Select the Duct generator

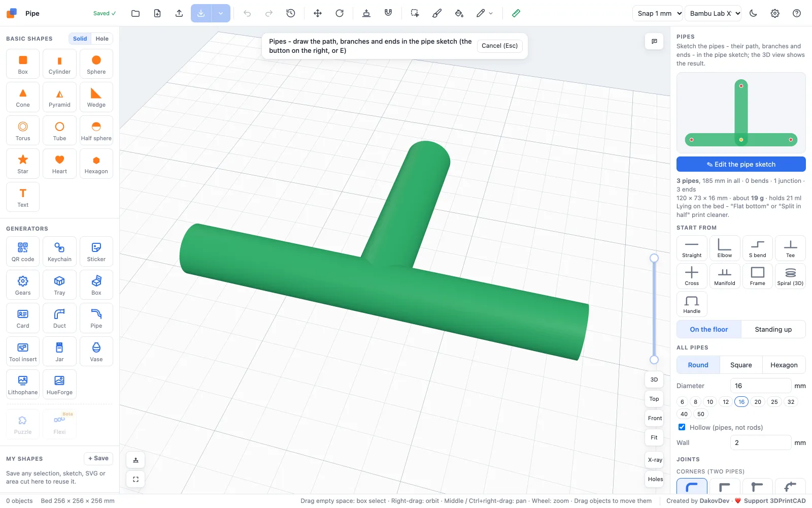(59, 318)
